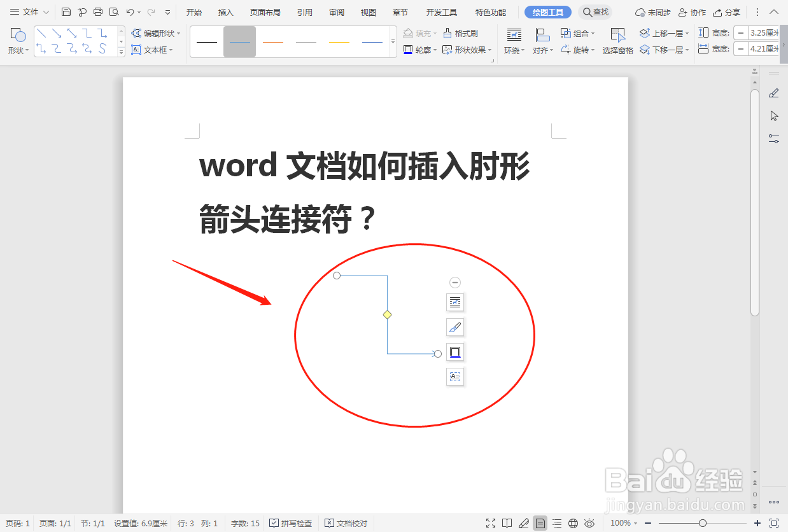
Task: Click the floating layout options icon
Action: [x=455, y=302]
